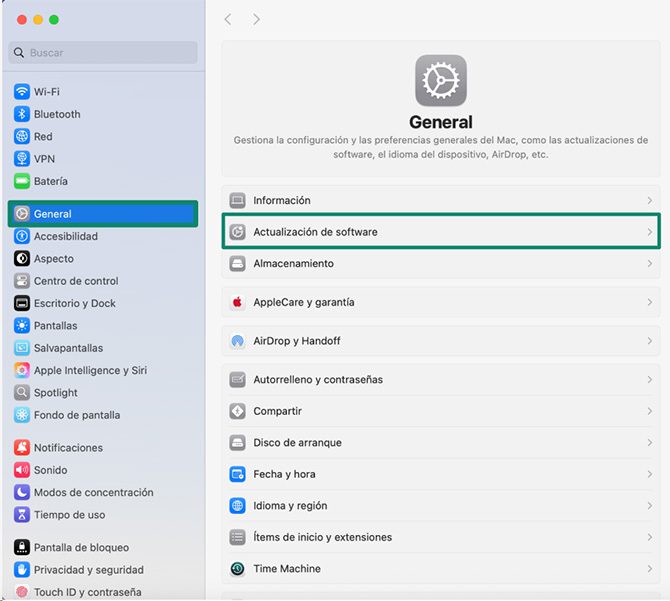Open the Información label
Image resolution: width=670 pixels, height=601 pixels.
tap(282, 200)
